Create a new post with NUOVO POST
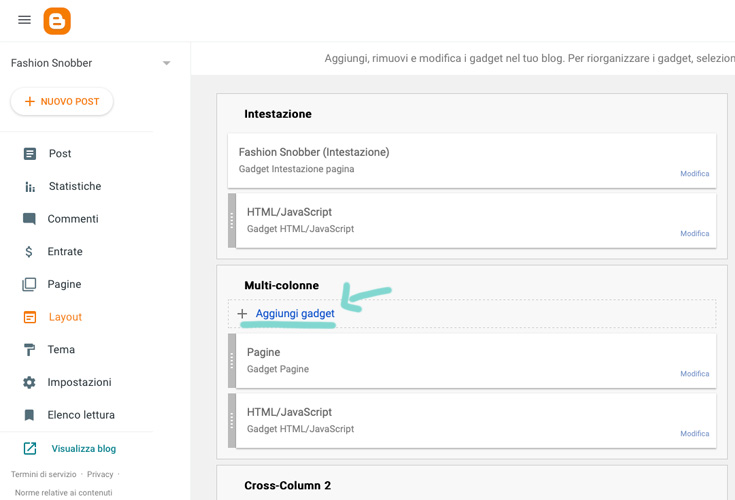The image size is (735, 500). tap(62, 101)
